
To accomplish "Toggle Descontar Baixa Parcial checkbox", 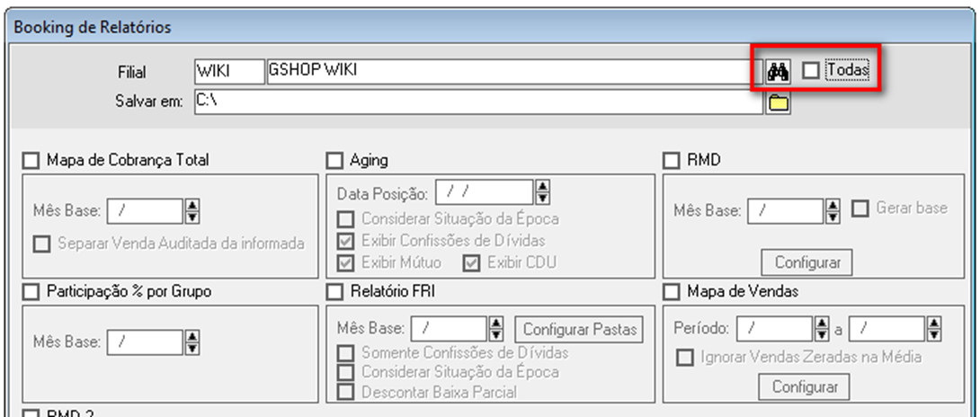I will tap(345, 393).
